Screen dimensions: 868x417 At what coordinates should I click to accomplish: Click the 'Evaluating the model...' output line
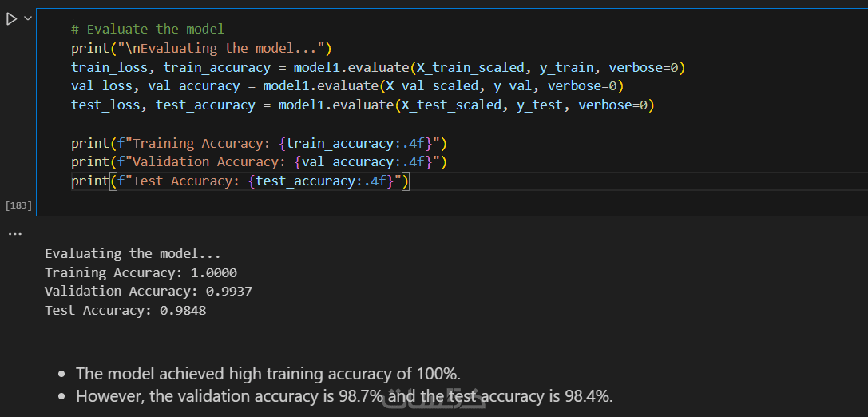click(x=133, y=253)
